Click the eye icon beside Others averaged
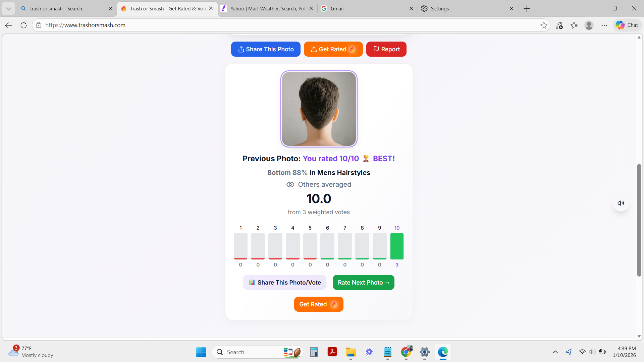 coord(290,185)
